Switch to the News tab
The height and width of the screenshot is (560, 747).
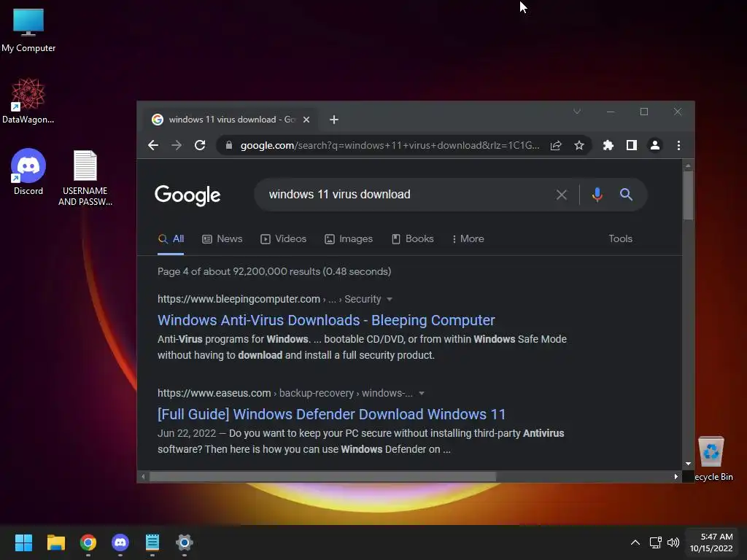(222, 239)
